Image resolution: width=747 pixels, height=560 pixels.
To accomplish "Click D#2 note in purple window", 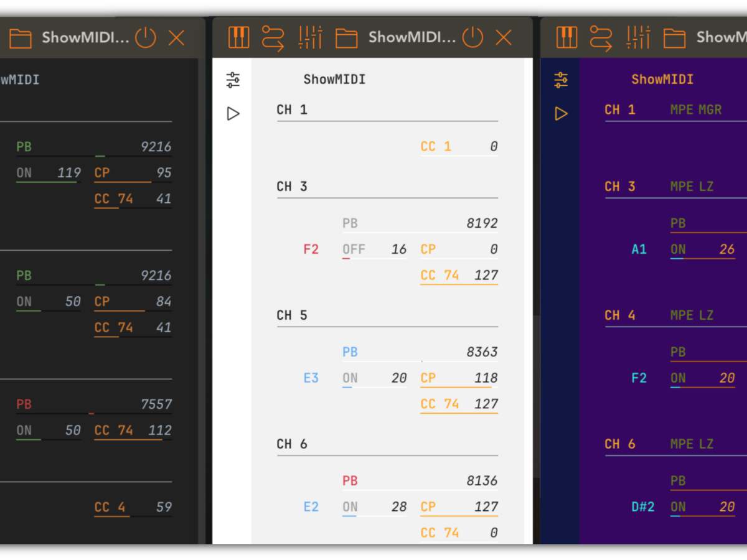I will 643,507.
